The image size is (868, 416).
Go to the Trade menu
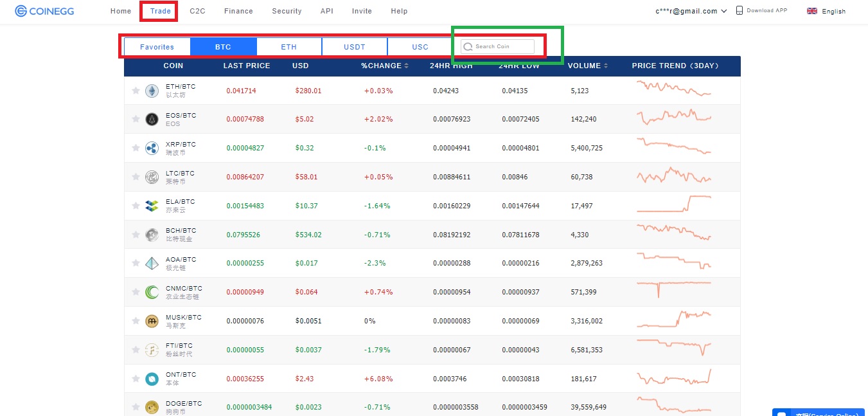(x=161, y=11)
